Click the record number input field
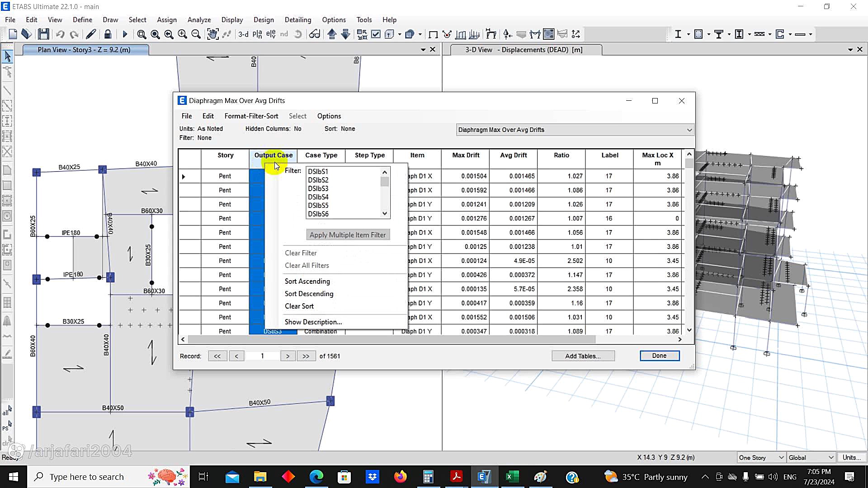Viewport: 868px width, 488px height. pos(262,356)
